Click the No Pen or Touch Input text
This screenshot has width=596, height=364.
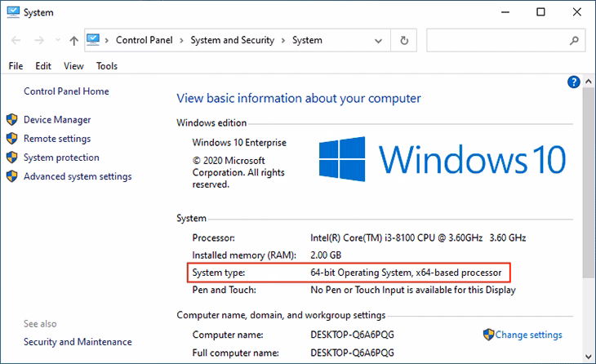click(x=413, y=290)
